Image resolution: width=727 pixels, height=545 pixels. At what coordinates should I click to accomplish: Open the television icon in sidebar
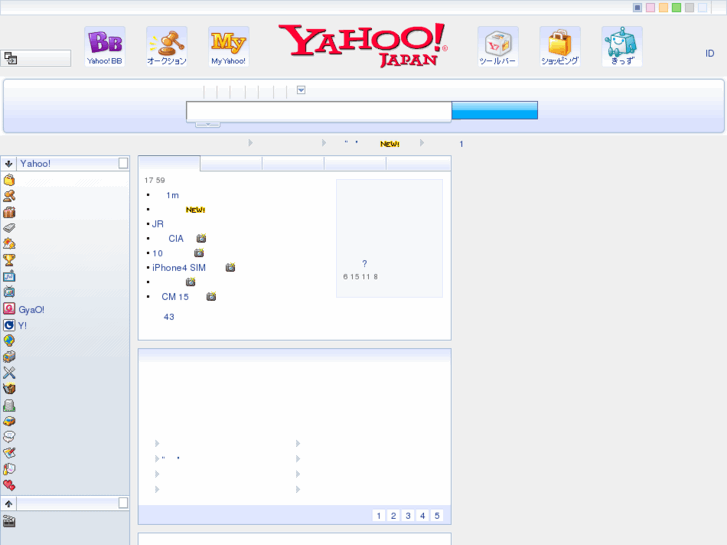pyautogui.click(x=9, y=292)
